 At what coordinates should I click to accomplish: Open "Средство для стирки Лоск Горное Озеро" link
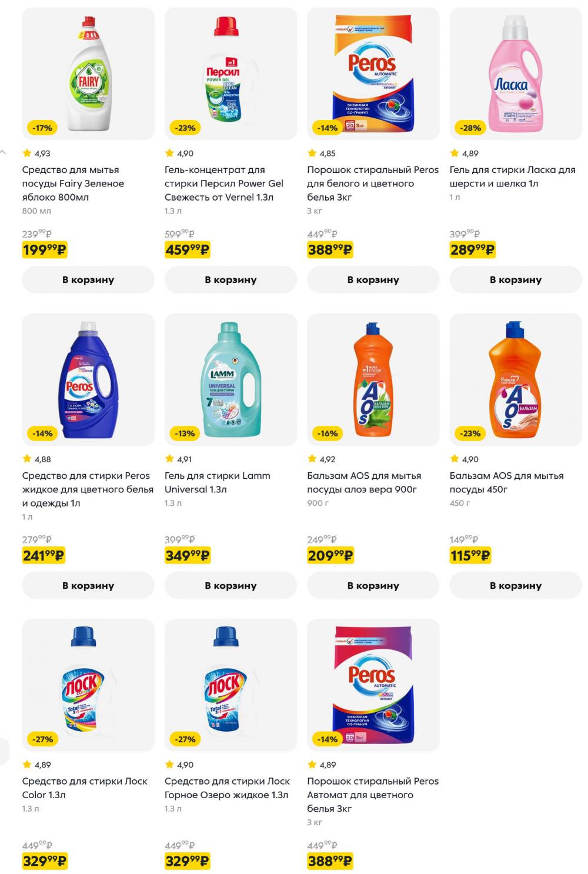pos(227,788)
